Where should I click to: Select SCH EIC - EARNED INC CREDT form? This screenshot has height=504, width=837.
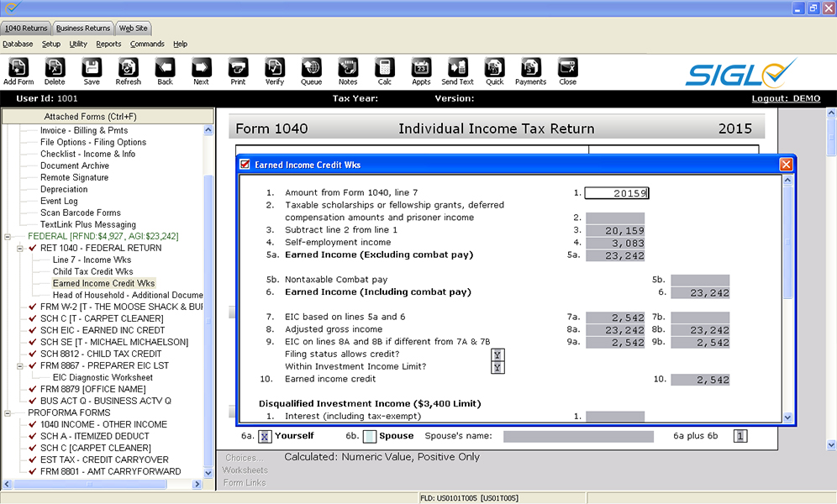103,330
